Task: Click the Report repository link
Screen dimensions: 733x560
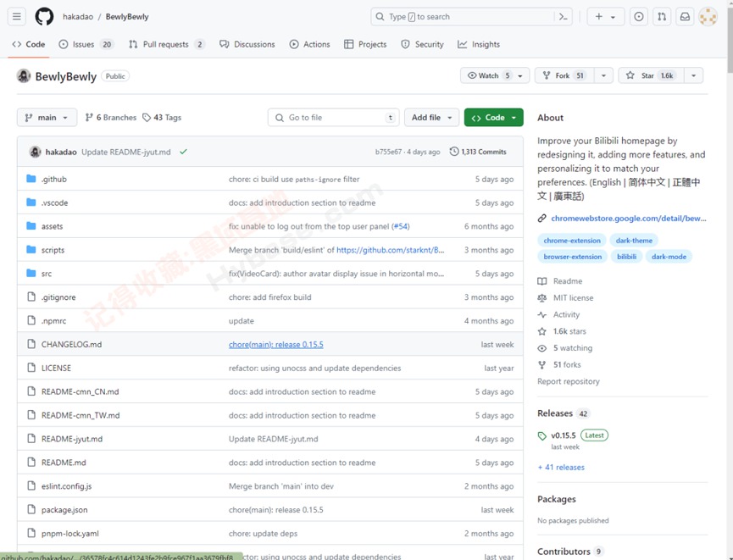Action: pos(569,381)
